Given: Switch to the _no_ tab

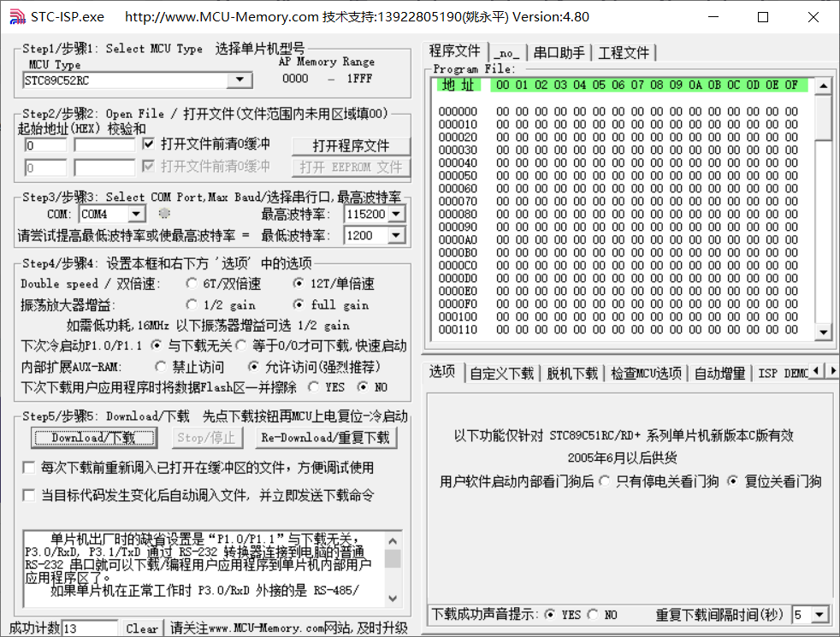Looking at the screenshot, I should pyautogui.click(x=506, y=53).
